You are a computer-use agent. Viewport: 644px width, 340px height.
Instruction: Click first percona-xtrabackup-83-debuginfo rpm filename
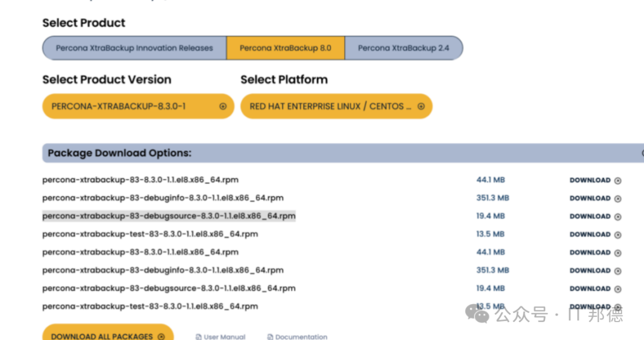point(163,198)
